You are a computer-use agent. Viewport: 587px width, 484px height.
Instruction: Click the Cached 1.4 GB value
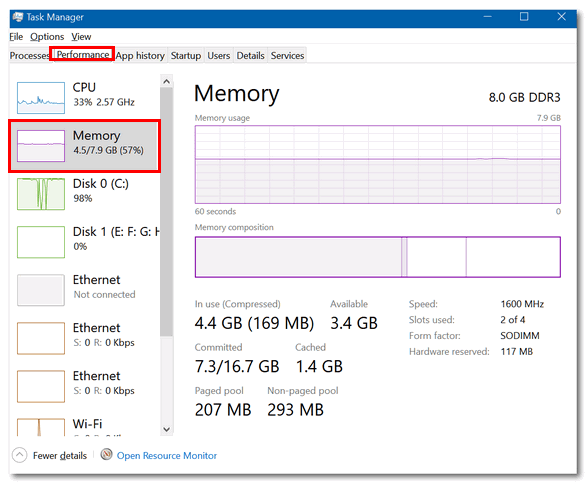[x=319, y=366]
